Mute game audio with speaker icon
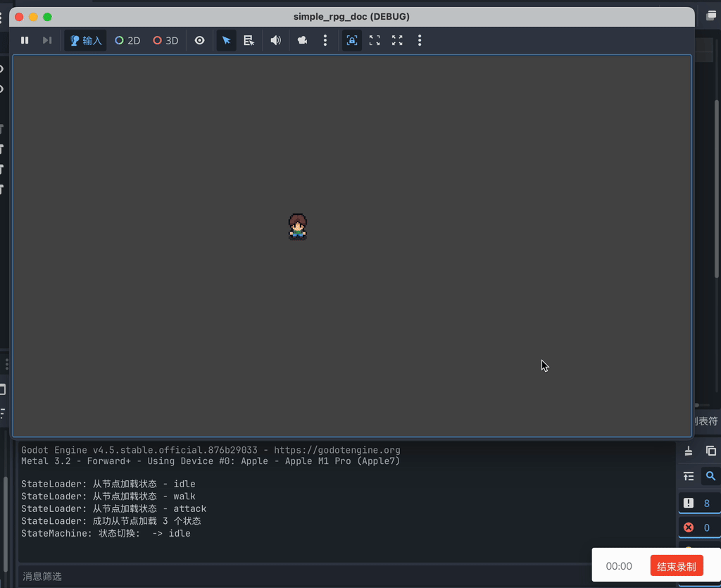Screen dimensions: 721x588 pyautogui.click(x=276, y=40)
